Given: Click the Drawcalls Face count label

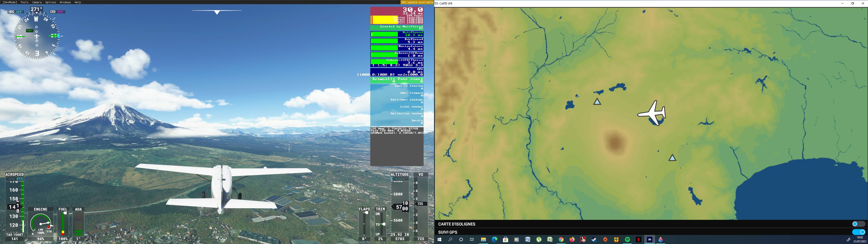Looking at the screenshot, I should click(x=397, y=79).
